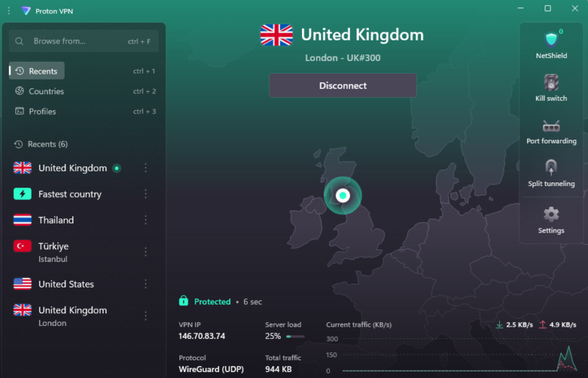Screen dimensions: 588x378
Task: Click the server load progress bar
Action: click(295, 336)
